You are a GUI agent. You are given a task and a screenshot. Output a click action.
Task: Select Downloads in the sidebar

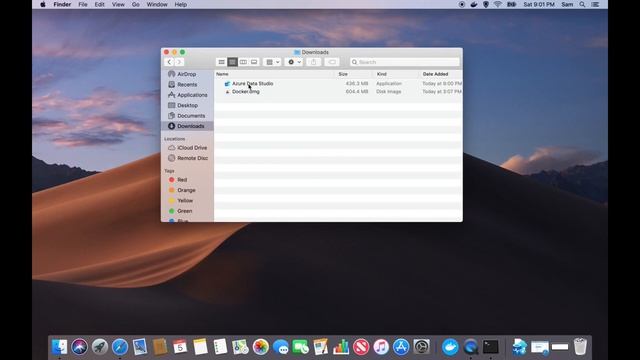pyautogui.click(x=187, y=126)
